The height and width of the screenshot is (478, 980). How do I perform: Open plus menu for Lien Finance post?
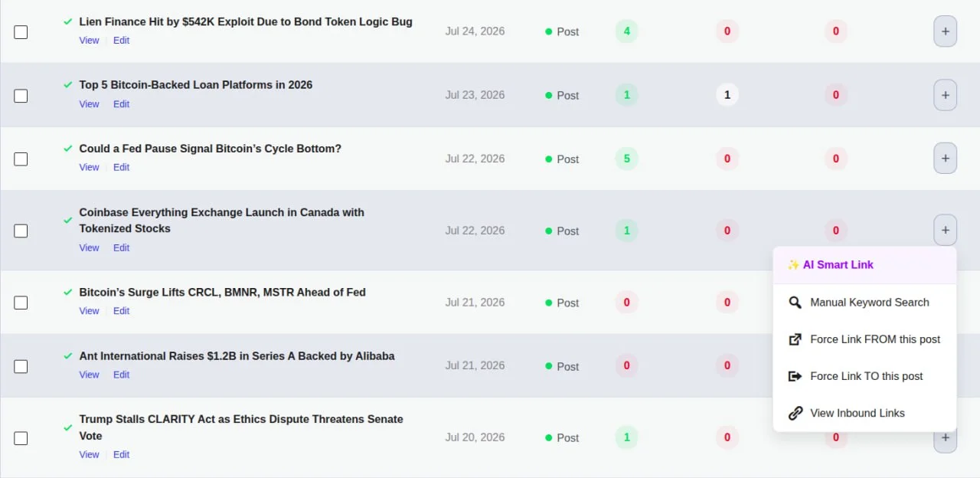[945, 31]
